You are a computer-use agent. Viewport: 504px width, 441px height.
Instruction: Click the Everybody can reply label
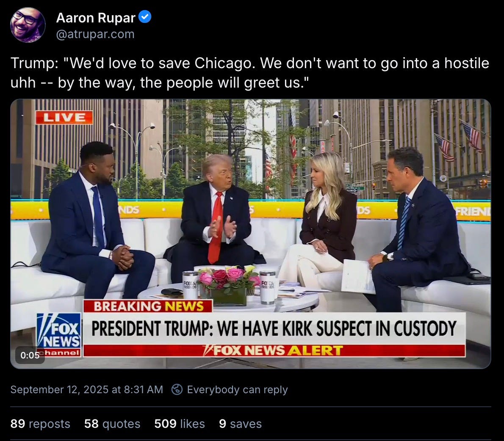[237, 389]
